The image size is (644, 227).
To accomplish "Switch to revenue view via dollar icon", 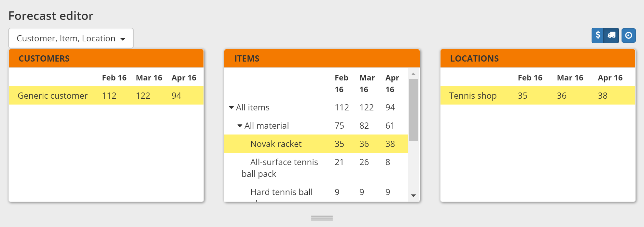I will pos(598,35).
